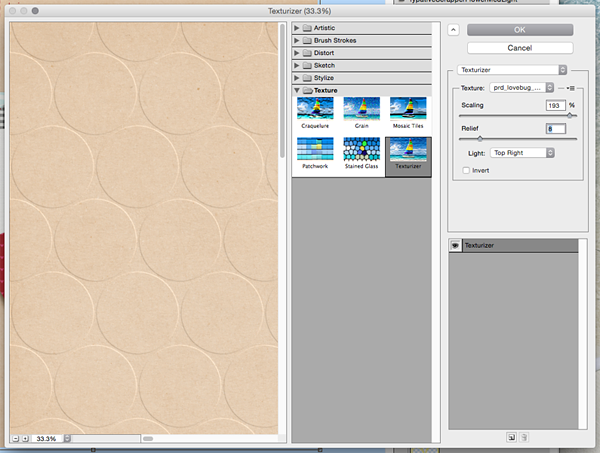Open the Light direction dropdown
Screen dimensions: 600x453
tap(522, 153)
